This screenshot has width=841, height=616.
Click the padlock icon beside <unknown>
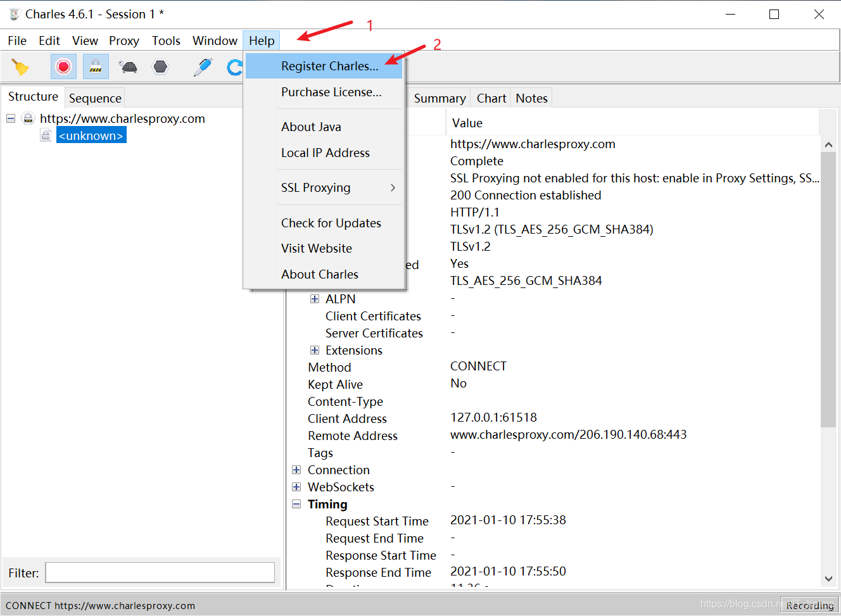[46, 135]
